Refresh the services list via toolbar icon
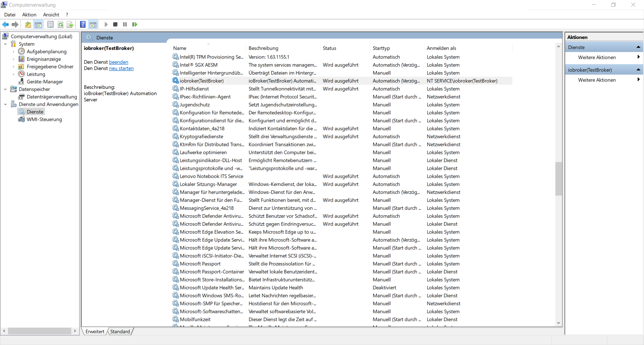The height and width of the screenshot is (345, 644). coord(60,24)
